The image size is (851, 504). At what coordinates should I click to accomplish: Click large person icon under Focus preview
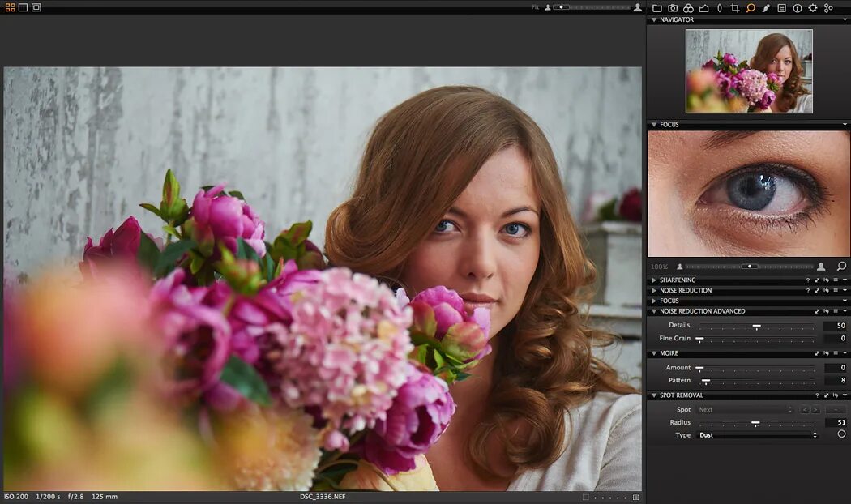pyautogui.click(x=821, y=267)
